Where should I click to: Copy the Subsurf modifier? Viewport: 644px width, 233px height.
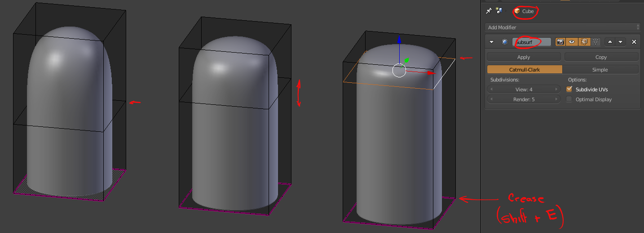[601, 57]
